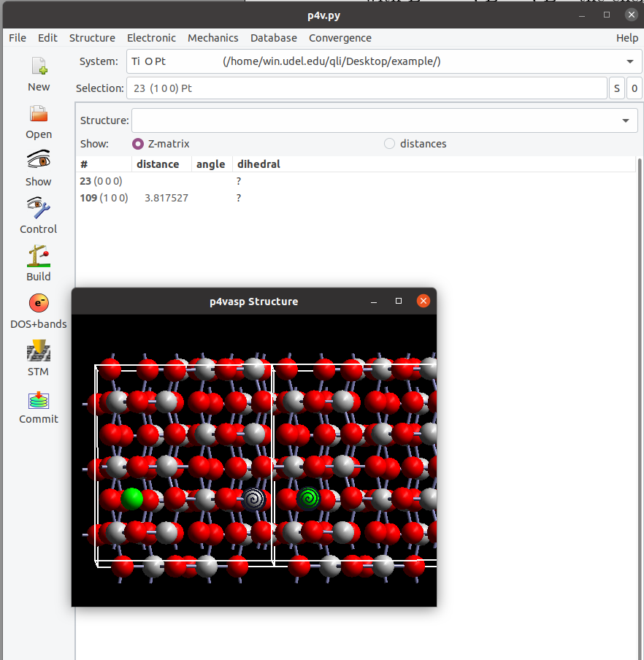Open a file with the Open icon
Screen dimensions: 644x660
pyautogui.click(x=39, y=114)
